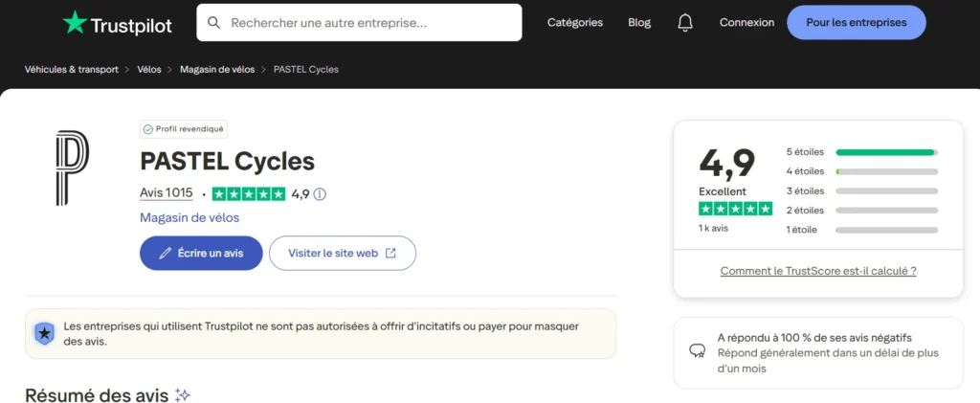Go to the Vélos breadcrumb
980x403 pixels.
pyautogui.click(x=149, y=69)
